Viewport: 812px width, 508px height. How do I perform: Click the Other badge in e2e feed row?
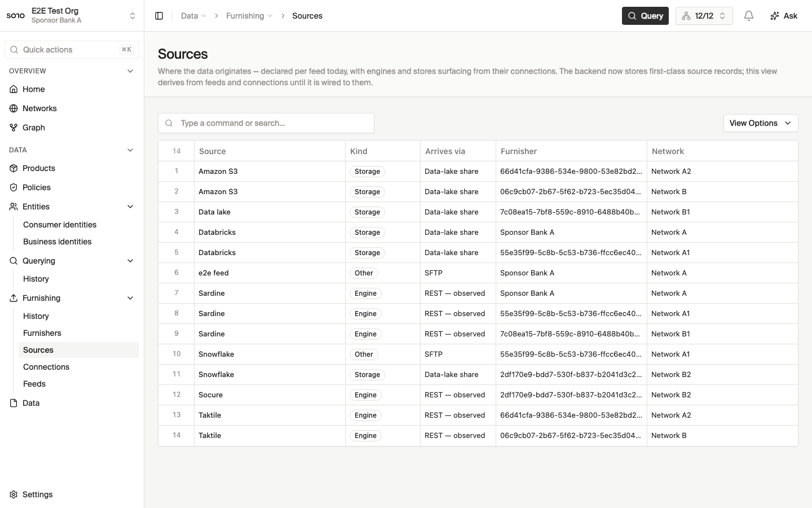(364, 273)
